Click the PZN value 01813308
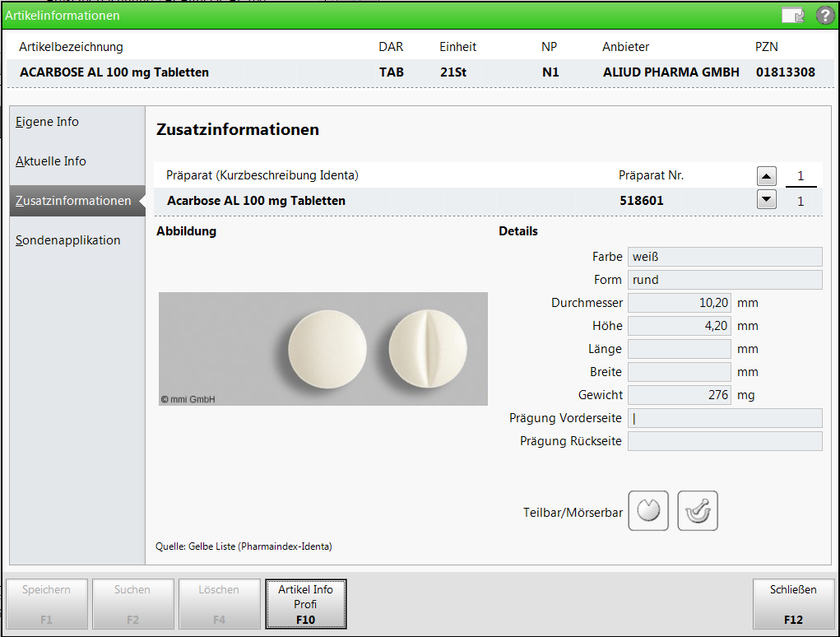Screen dimensions: 840x637 (x=786, y=72)
